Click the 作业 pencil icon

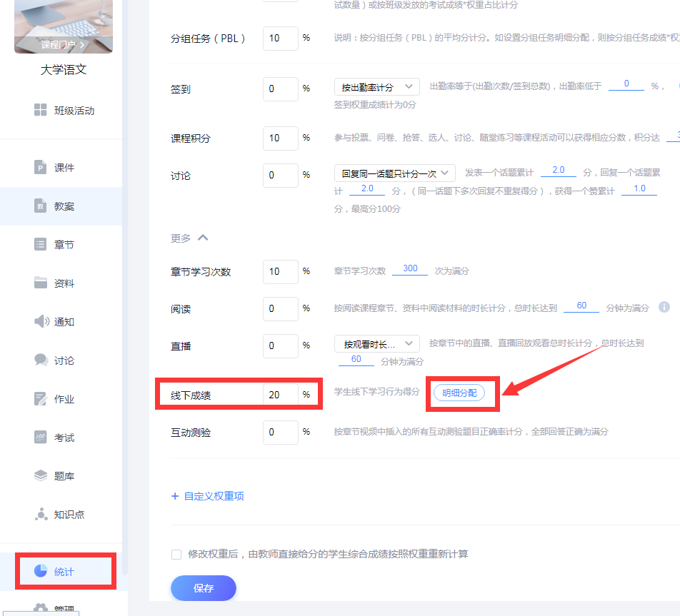click(40, 398)
